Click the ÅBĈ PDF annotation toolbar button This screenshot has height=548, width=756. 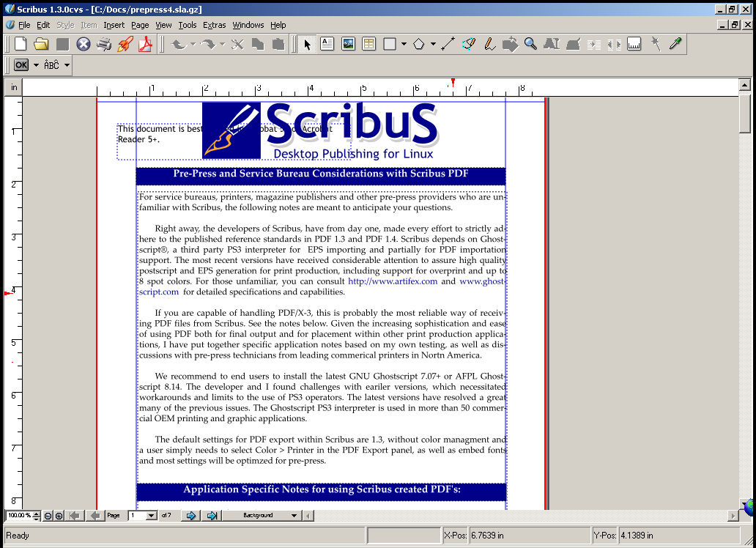51,65
